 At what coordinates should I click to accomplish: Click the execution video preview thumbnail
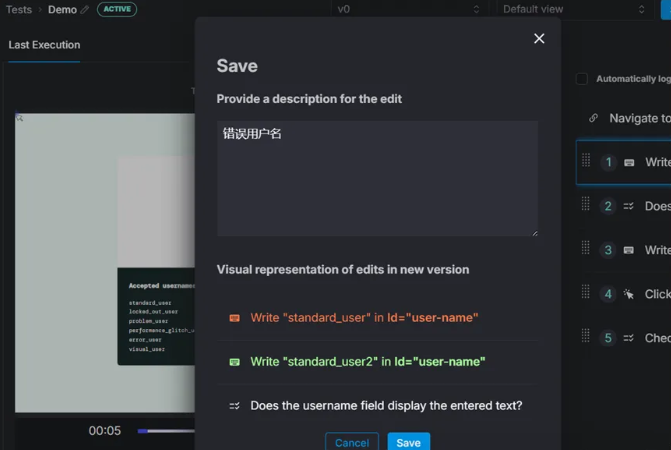[x=105, y=263]
